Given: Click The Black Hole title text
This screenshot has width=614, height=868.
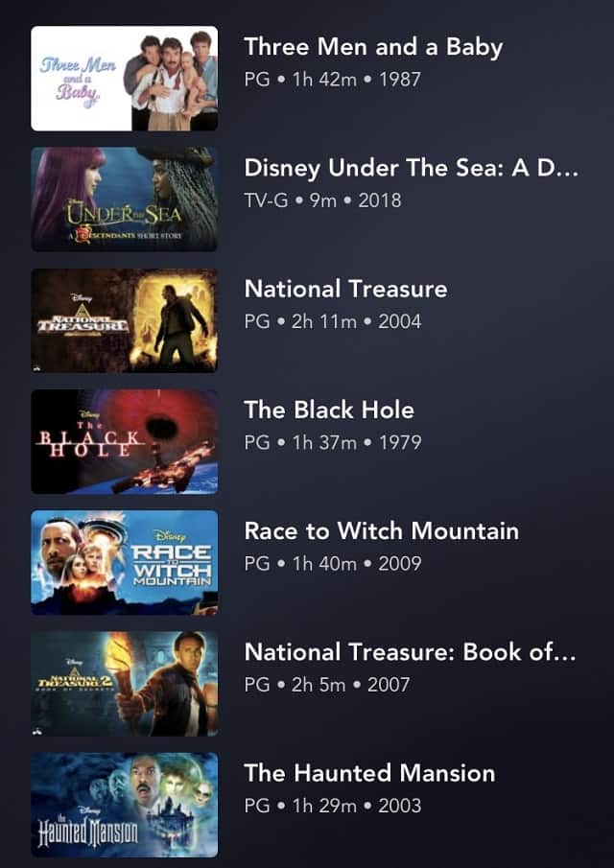Looking at the screenshot, I should [x=329, y=411].
